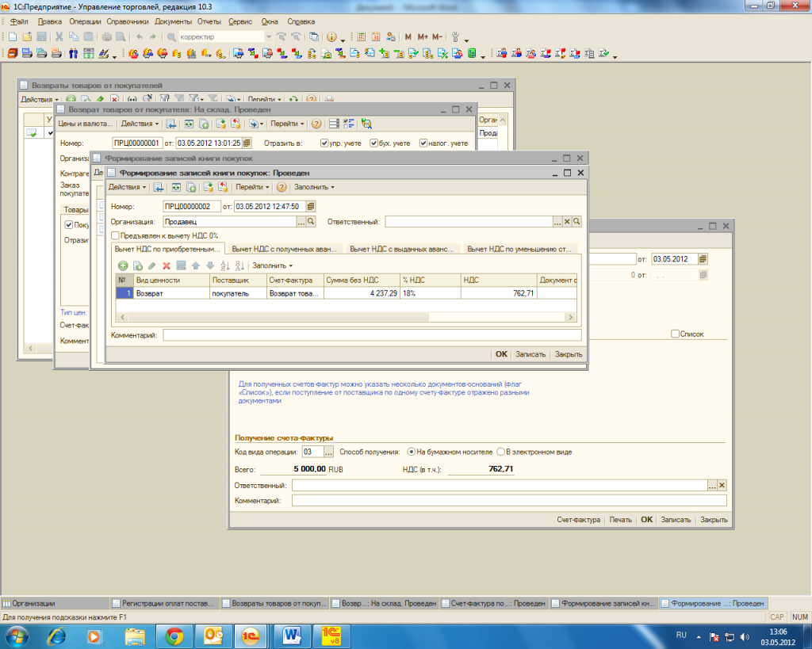Screen dimensions: 812x649
Task: Enable the Предъявлен к вычету НДС 0% checkbox
Action: click(116, 235)
